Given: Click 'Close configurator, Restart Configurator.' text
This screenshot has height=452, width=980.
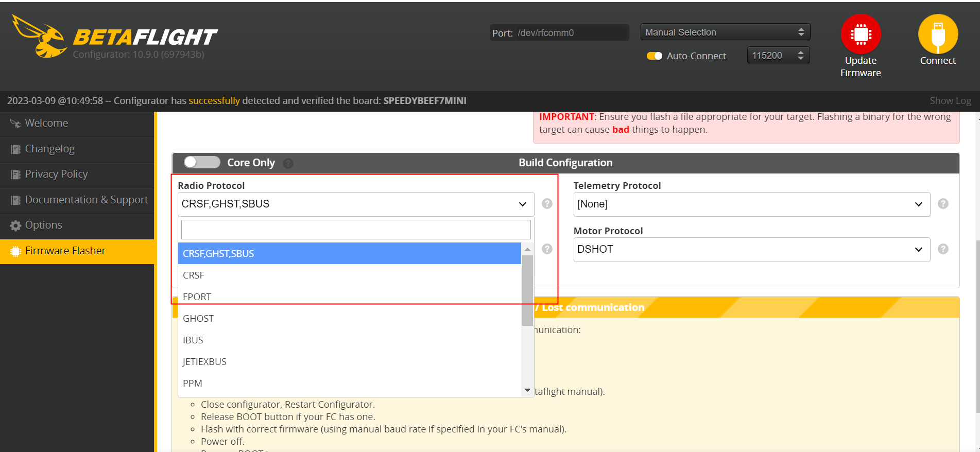Looking at the screenshot, I should 288,405.
